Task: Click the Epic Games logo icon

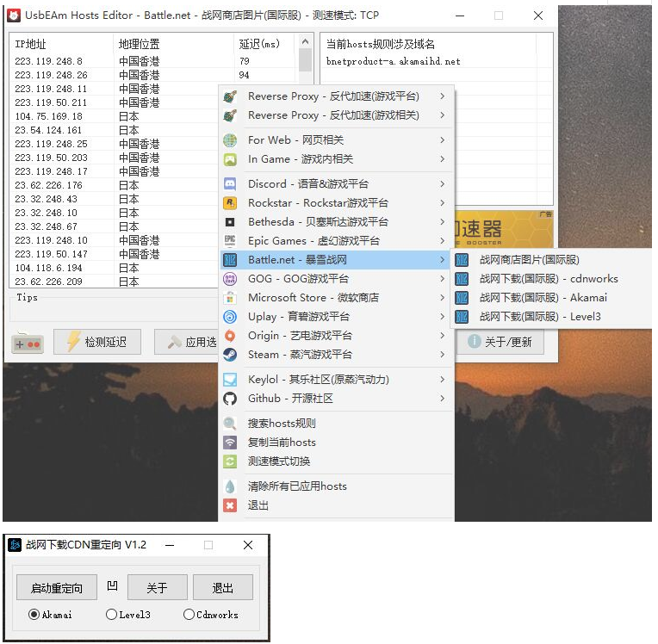Action: [230, 241]
